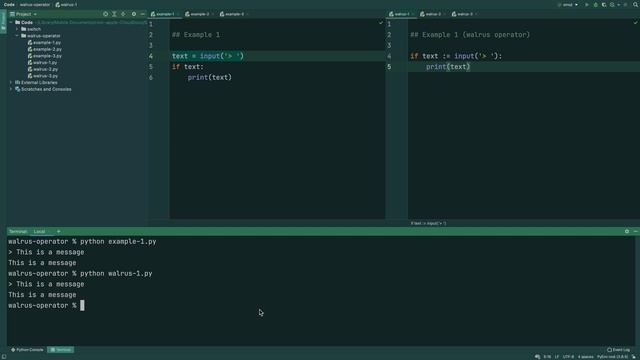Switch to the example-3 editor tab
The image size is (640, 360).
click(233, 14)
